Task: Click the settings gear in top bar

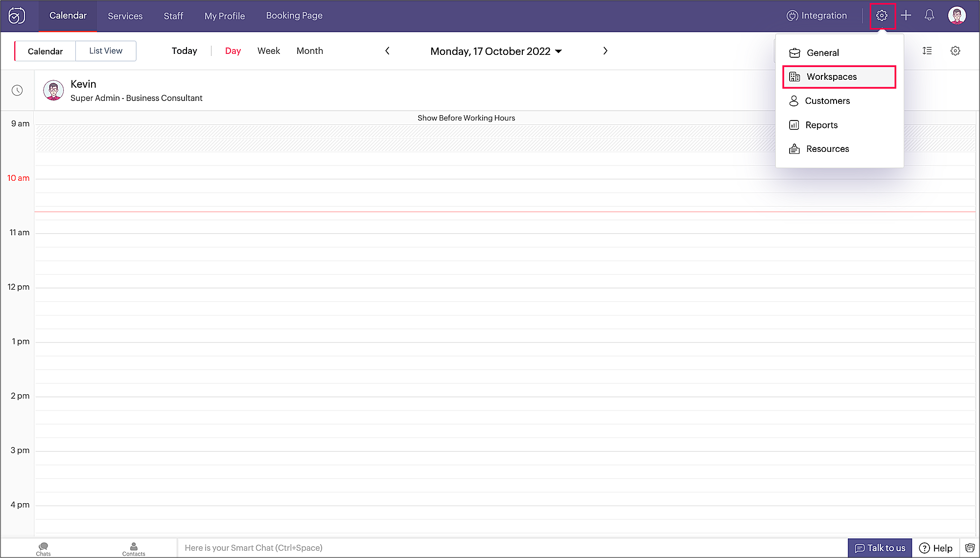Action: 882,16
